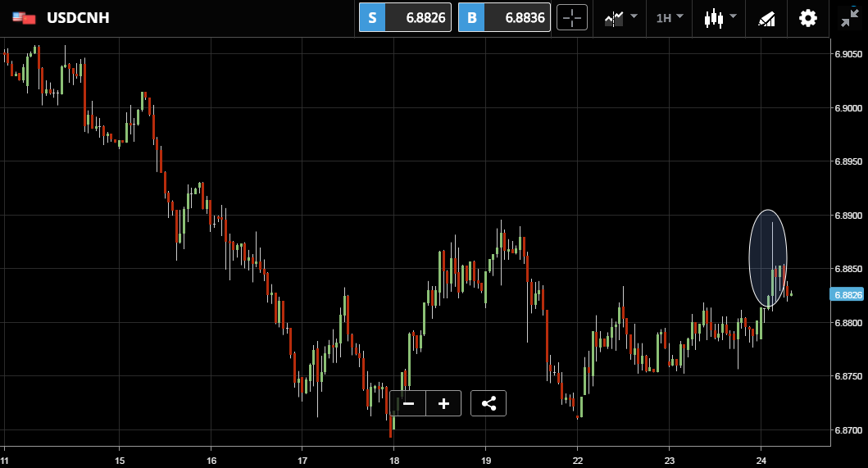Screen dimensions: 868x468
Task: Open the indicators chart icon
Action: coord(614,19)
